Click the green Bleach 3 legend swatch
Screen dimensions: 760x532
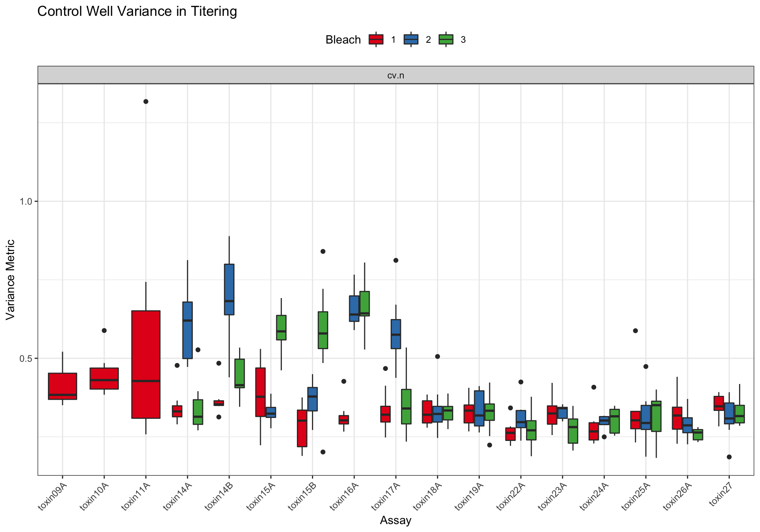click(446, 40)
